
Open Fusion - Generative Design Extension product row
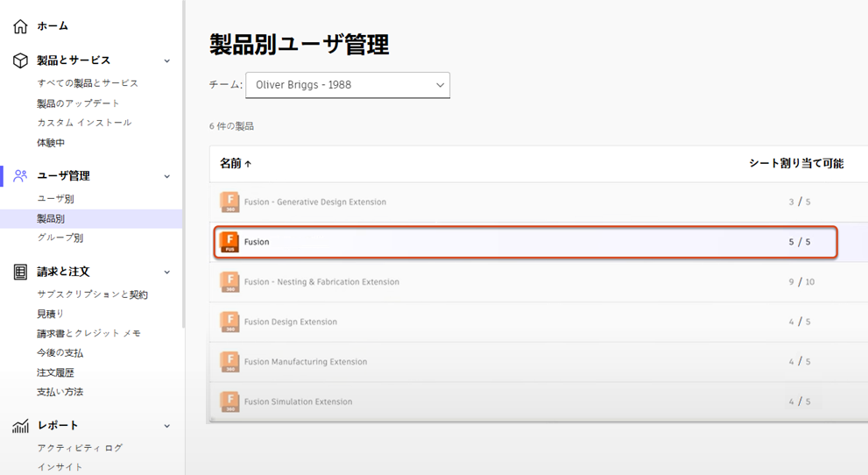[538, 202]
